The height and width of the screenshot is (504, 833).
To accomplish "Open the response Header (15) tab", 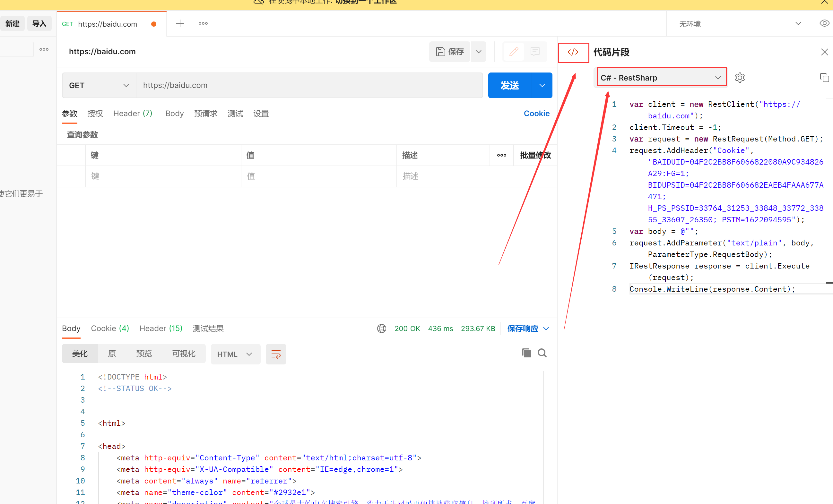I will [x=161, y=328].
